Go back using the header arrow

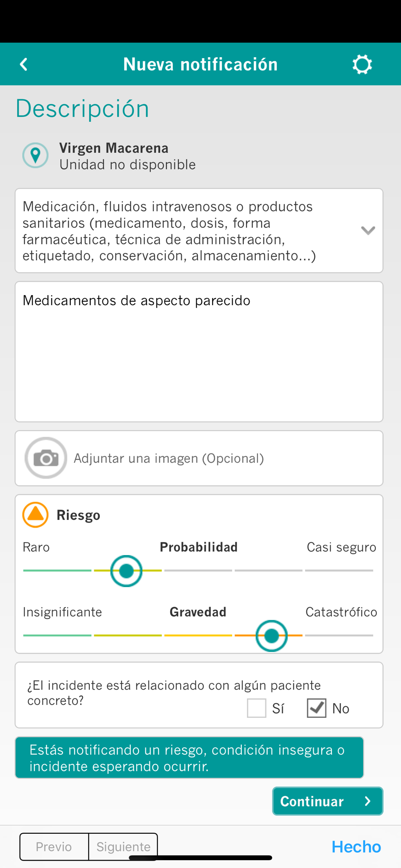24,64
